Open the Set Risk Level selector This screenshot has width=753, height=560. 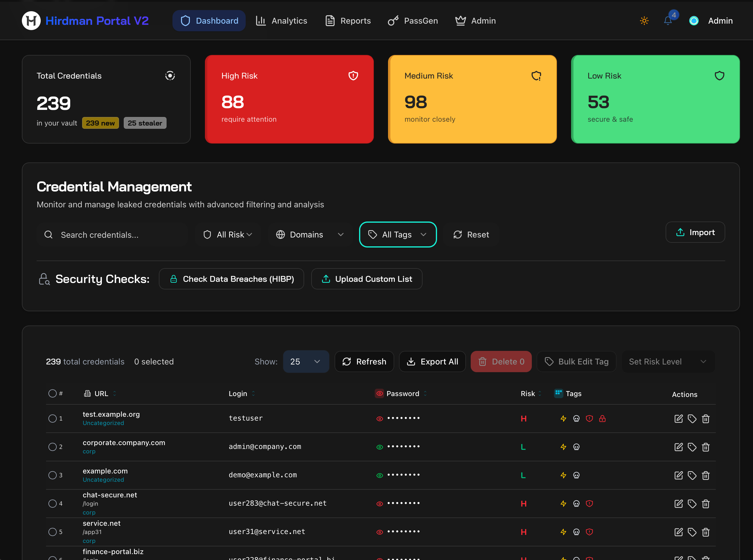pyautogui.click(x=667, y=361)
